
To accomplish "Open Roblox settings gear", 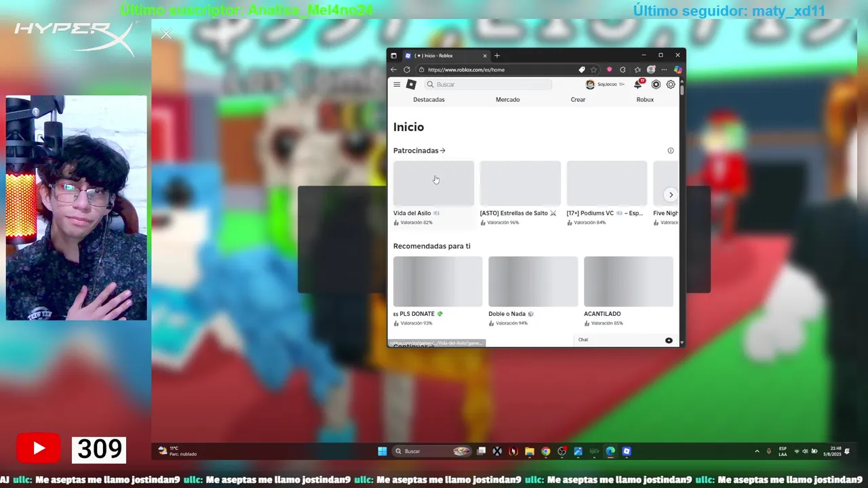I will (671, 85).
